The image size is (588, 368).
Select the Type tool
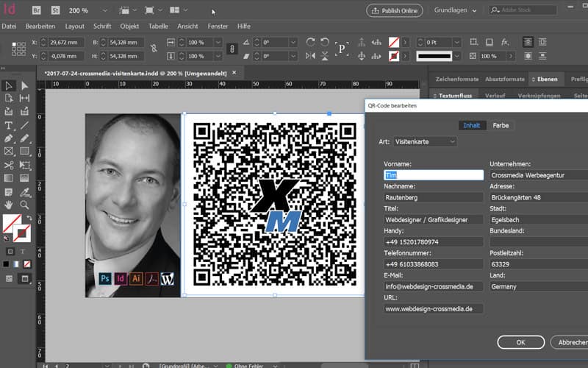point(9,125)
